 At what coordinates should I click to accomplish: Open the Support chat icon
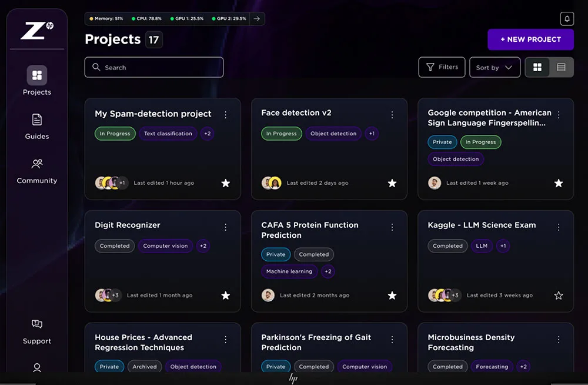tap(37, 324)
